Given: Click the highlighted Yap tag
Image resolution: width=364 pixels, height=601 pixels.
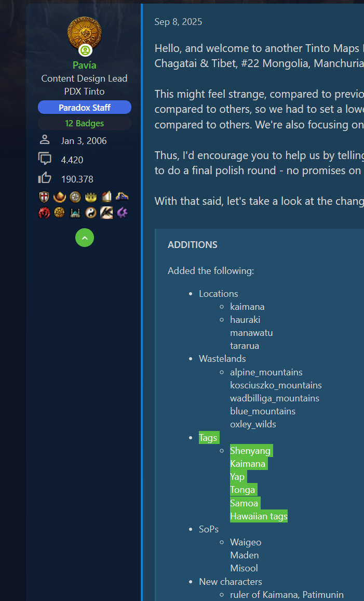Looking at the screenshot, I should (x=238, y=477).
